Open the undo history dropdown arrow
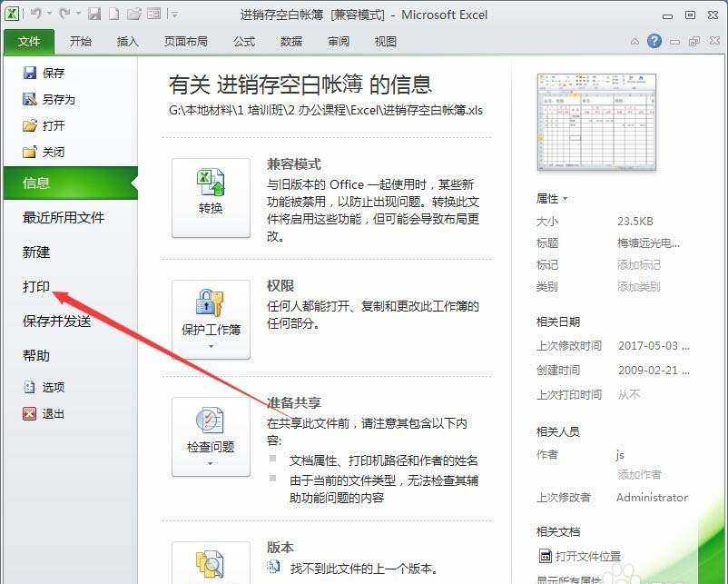The height and width of the screenshot is (584, 728). (x=49, y=14)
